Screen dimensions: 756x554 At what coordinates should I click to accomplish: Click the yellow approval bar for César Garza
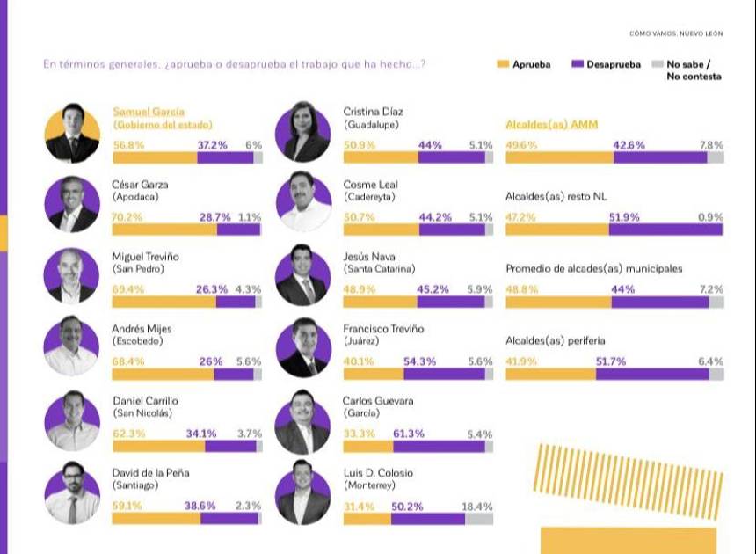164,230
